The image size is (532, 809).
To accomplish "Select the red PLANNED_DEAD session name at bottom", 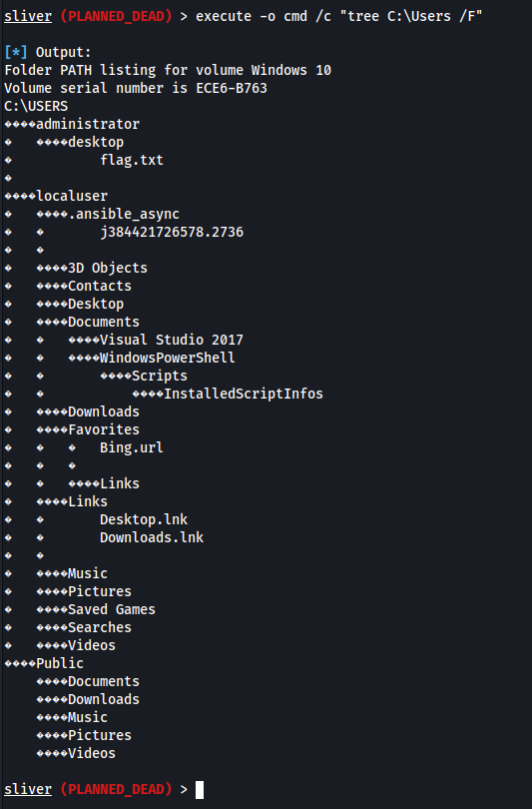I will 116,789.
